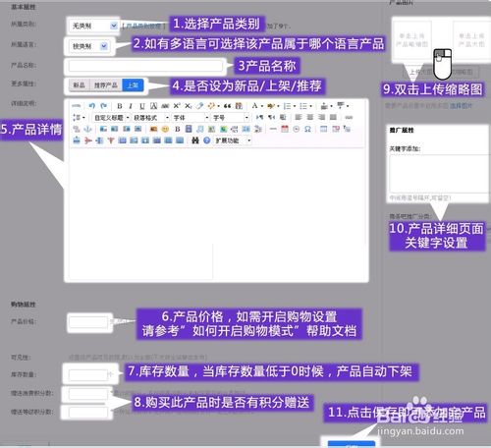Open the font color picker A
The height and width of the screenshot is (448, 491).
[x=254, y=106]
